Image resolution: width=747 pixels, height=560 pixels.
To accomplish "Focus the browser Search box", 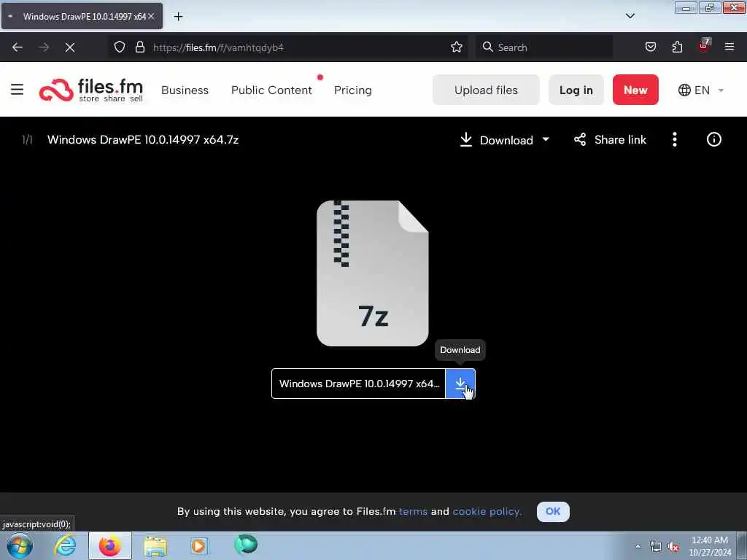I will (x=544, y=47).
